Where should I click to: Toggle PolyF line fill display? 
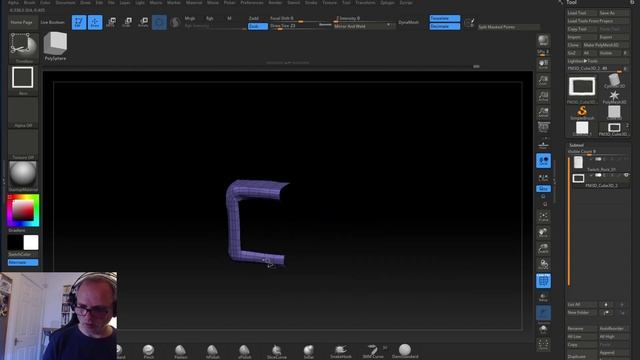pyautogui.click(x=543, y=281)
